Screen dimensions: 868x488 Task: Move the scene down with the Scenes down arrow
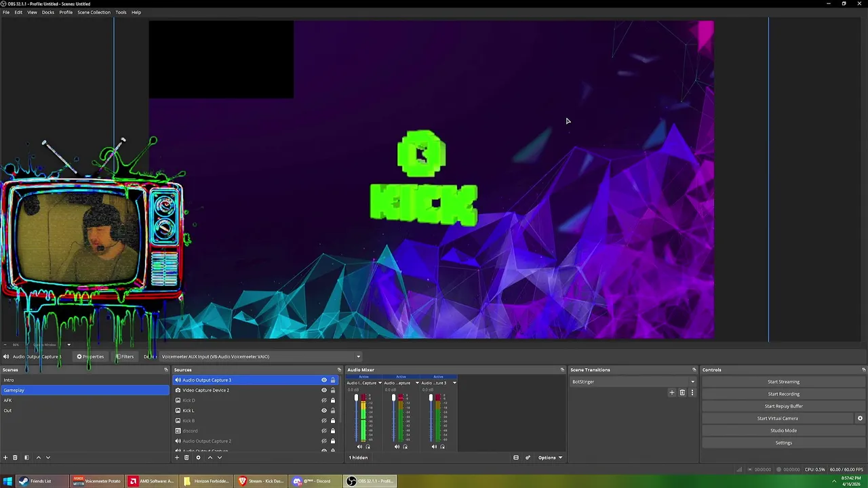click(x=47, y=457)
